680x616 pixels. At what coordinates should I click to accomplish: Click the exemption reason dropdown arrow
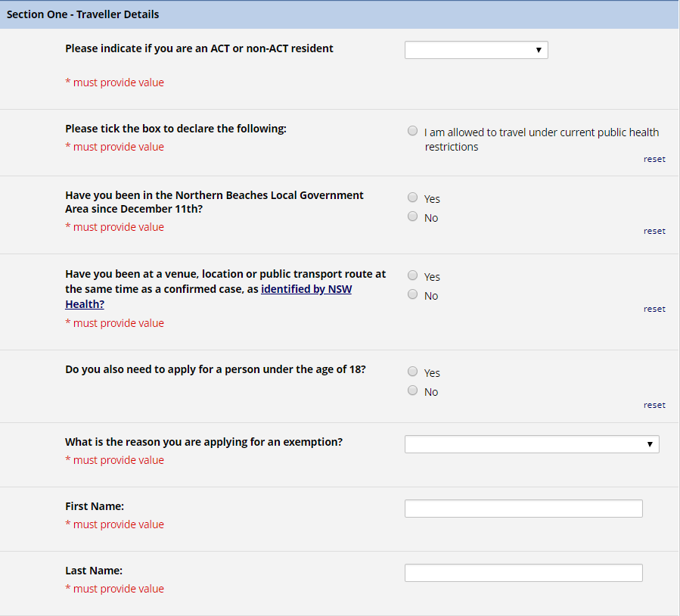650,444
